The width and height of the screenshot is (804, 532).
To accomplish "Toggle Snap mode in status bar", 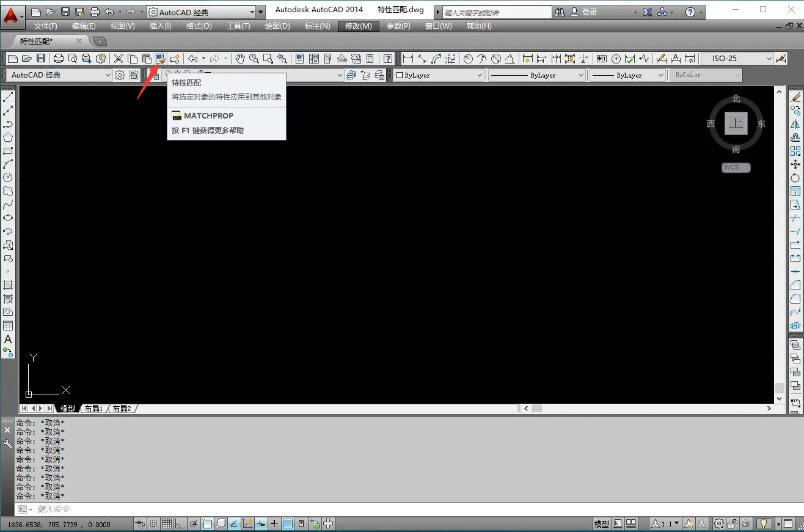I will (153, 523).
